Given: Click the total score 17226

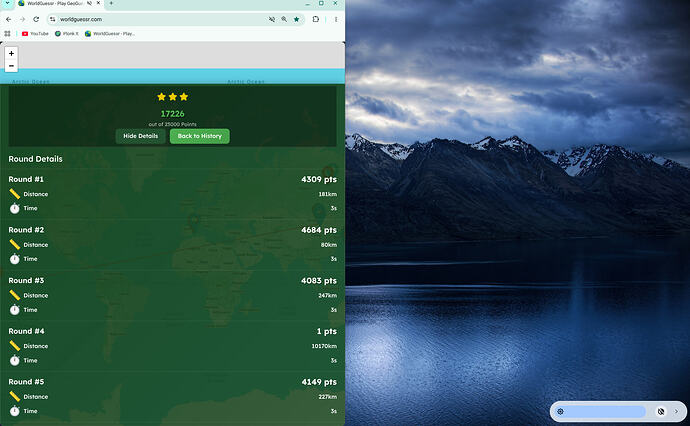Looking at the screenshot, I should 172,114.
